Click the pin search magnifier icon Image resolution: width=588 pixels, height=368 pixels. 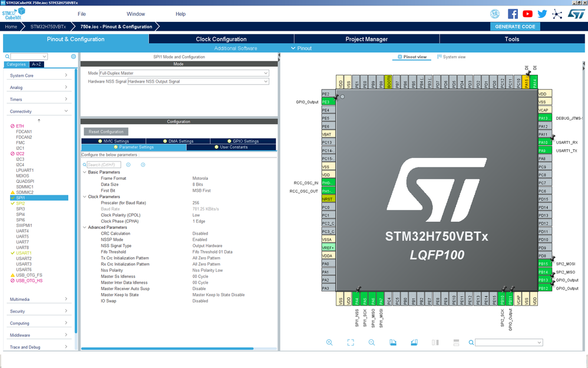point(471,343)
